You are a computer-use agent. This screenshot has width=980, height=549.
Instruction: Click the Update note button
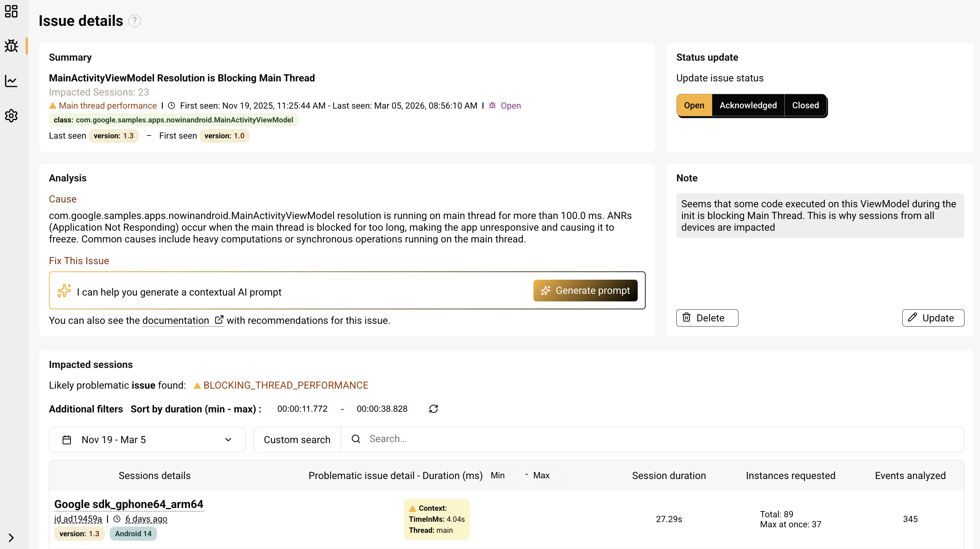[x=933, y=318]
